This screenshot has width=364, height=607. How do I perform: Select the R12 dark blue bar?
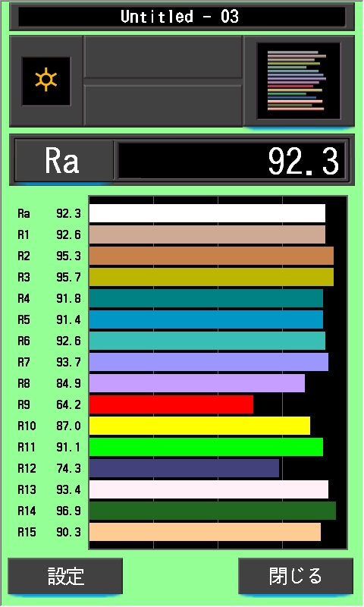click(x=184, y=468)
